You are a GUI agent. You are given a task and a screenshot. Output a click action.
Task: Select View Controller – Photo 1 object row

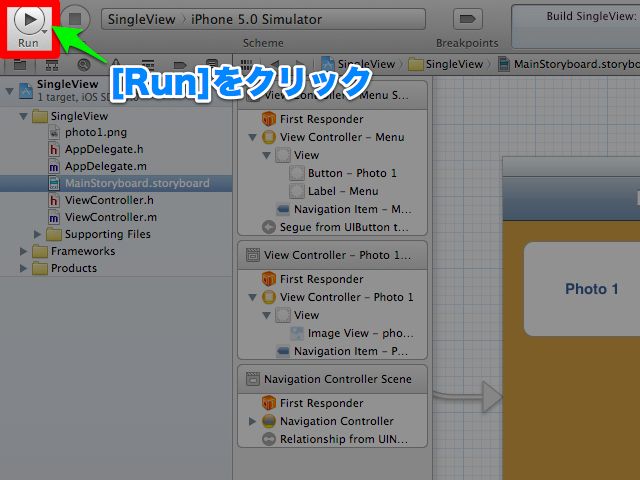click(x=338, y=297)
